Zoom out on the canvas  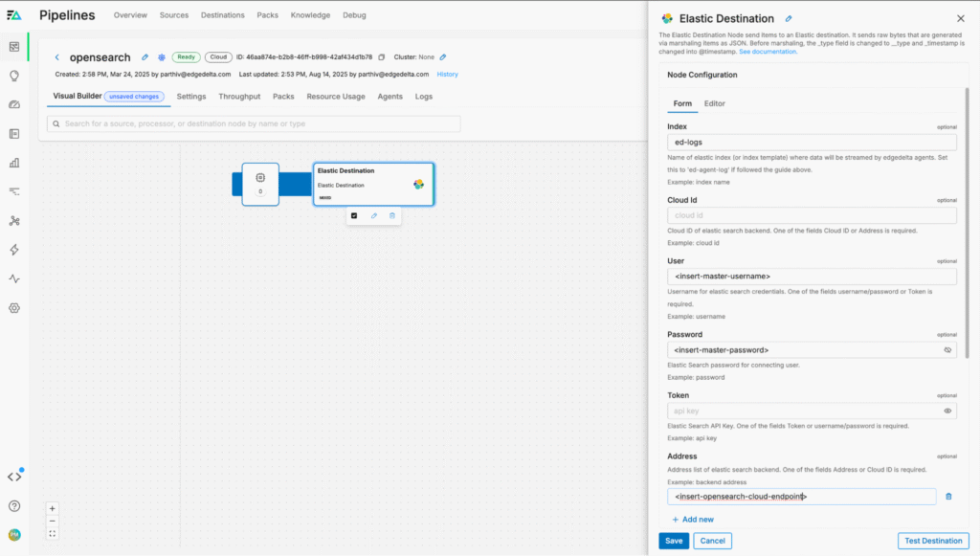pyautogui.click(x=53, y=521)
